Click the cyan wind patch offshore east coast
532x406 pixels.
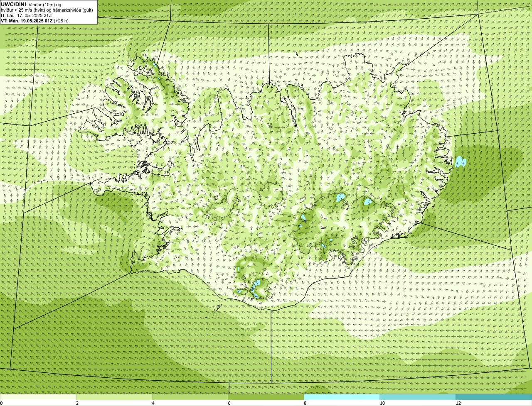point(460,161)
